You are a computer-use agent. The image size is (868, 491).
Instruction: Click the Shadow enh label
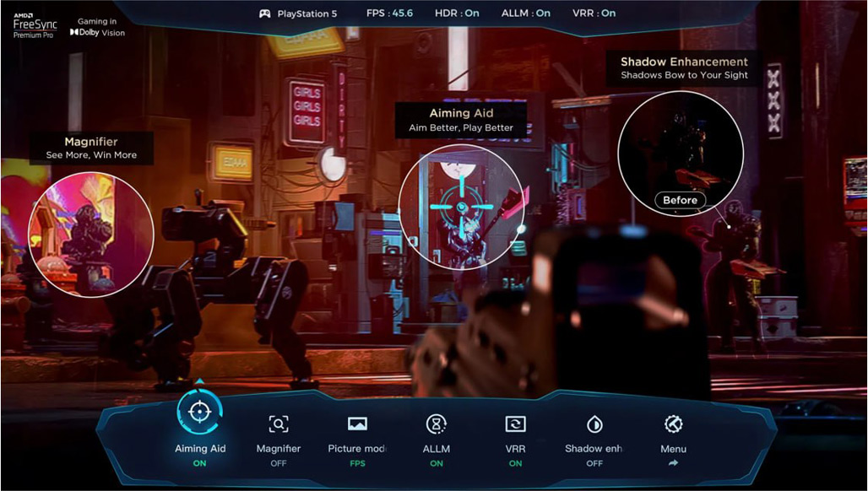(594, 449)
